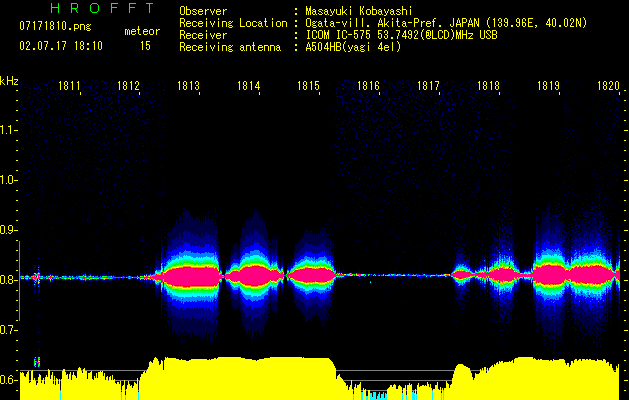Click the 0.6 kHz axis label
This screenshot has width=629, height=400.
coord(7,380)
